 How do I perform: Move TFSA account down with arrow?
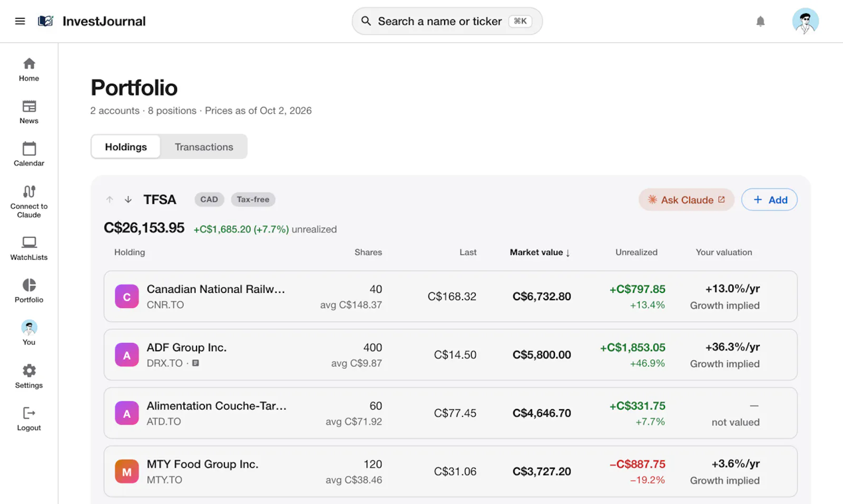pyautogui.click(x=128, y=200)
